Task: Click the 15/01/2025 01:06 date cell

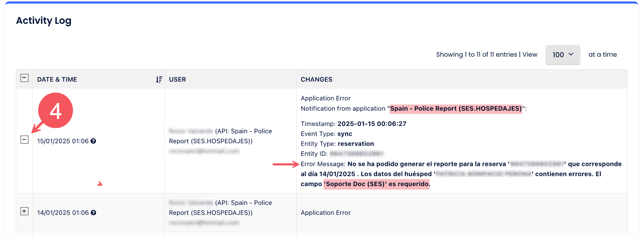Action: [x=63, y=141]
